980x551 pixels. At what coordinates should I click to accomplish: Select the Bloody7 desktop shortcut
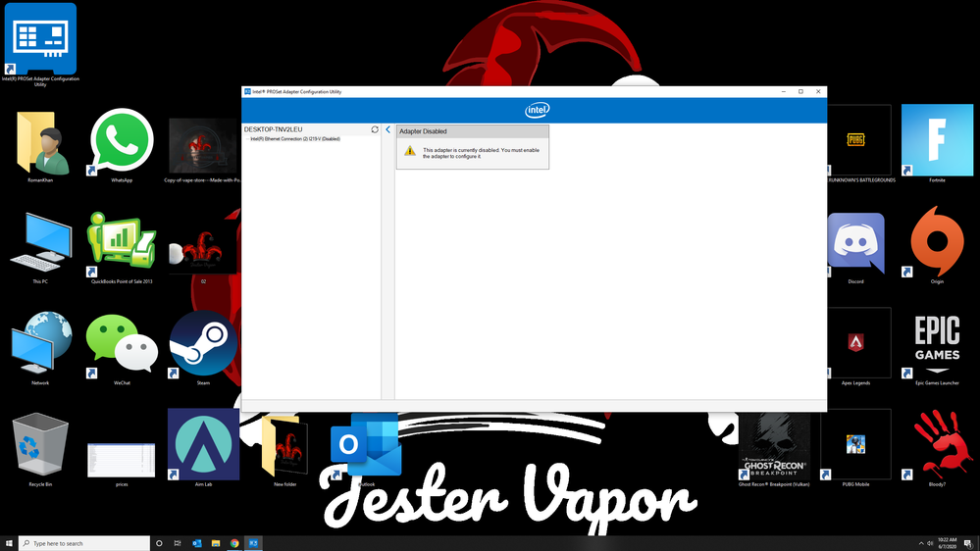[x=937, y=449]
